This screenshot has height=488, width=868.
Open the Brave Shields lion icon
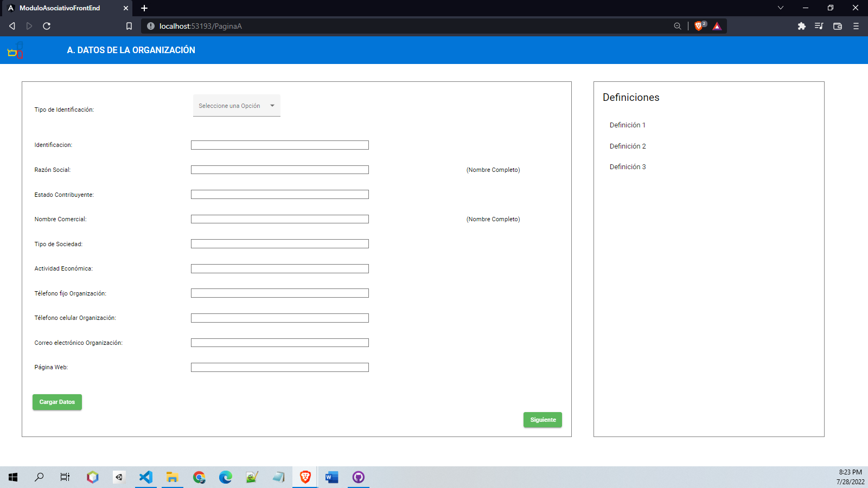pyautogui.click(x=699, y=25)
